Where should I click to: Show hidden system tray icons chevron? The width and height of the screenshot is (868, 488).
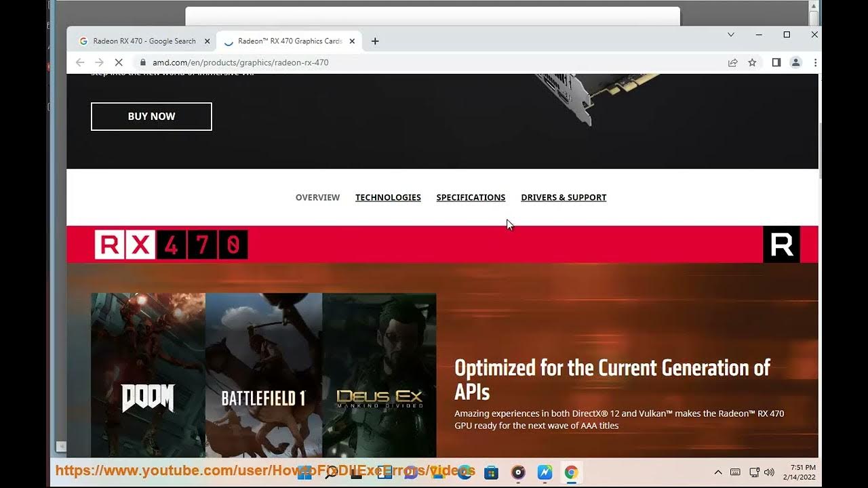click(718, 472)
